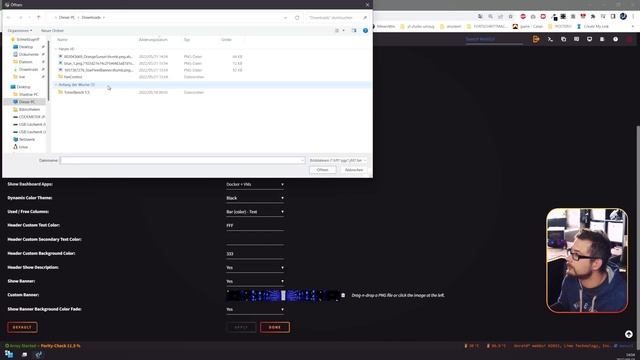
Task: Select Bibliotheken in navigation pane
Action: click(x=27, y=109)
